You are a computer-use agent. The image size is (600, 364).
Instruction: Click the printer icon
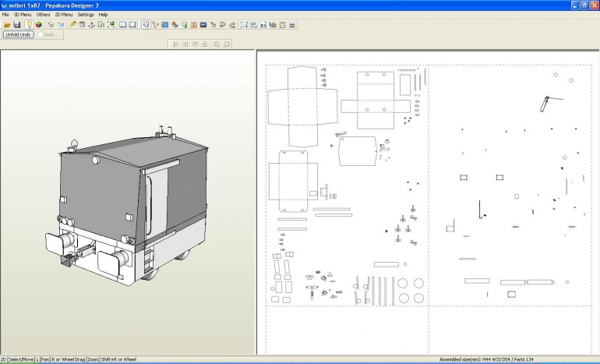point(292,25)
